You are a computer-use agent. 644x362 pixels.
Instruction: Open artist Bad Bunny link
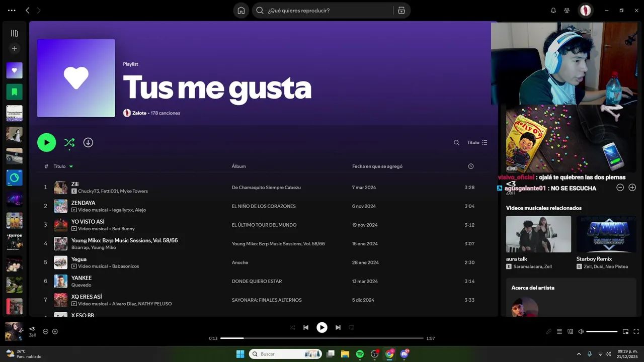pyautogui.click(x=123, y=229)
